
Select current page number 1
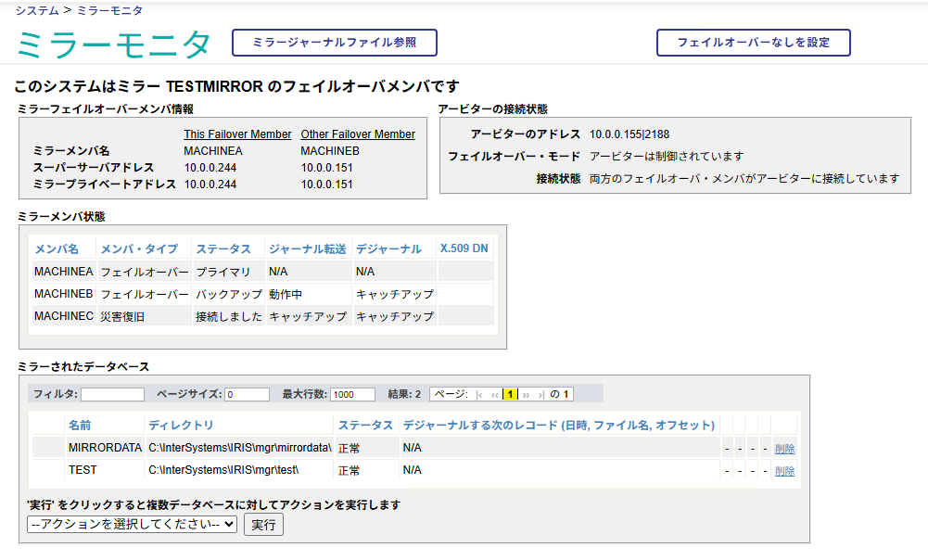510,394
